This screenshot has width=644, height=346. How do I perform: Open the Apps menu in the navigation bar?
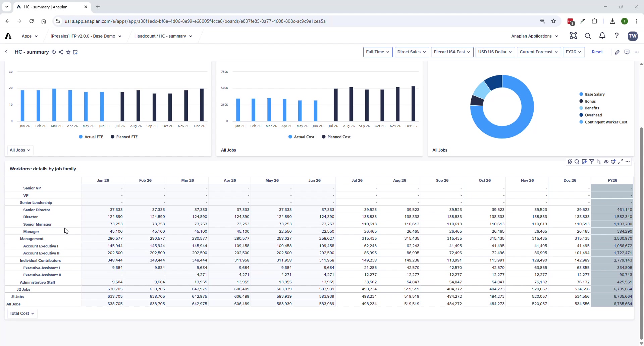[29, 36]
